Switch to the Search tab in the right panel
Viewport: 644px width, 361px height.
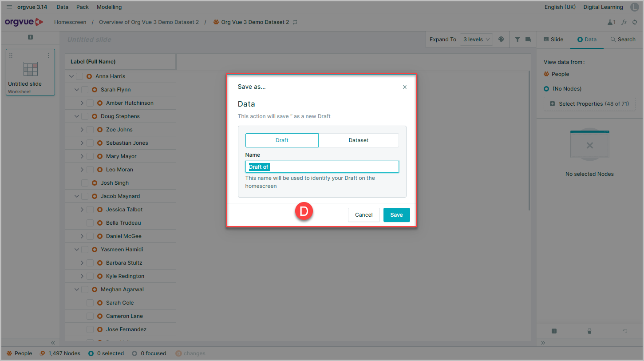point(623,40)
